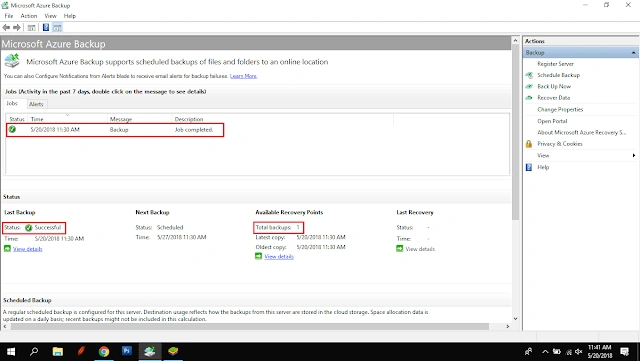Click the Back Up Now icon in Actions
640x361 pixels.
click(x=529, y=87)
